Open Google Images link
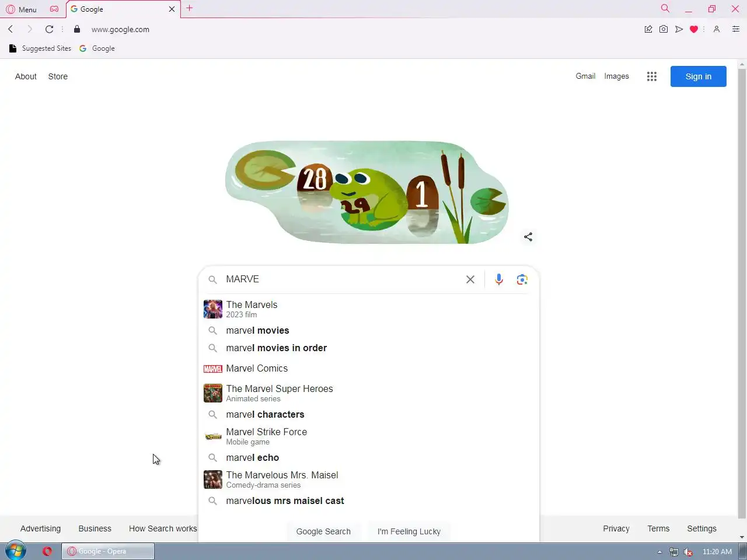 (x=616, y=76)
